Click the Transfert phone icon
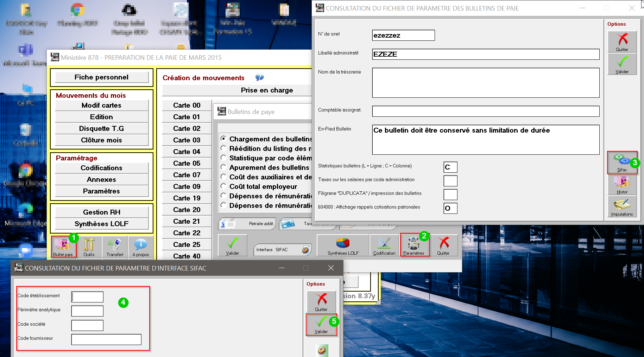Screen dimensions: 644x357 pos(115,246)
